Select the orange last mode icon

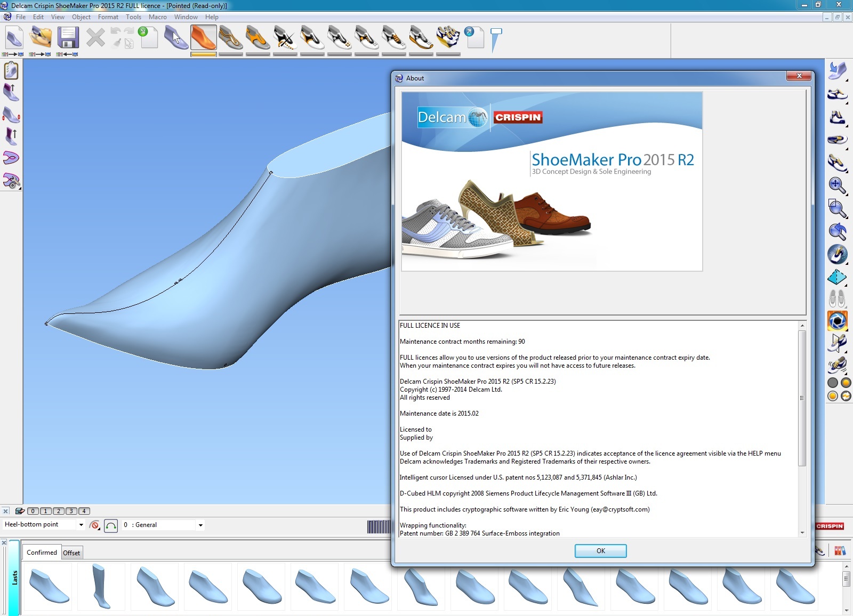[x=204, y=38]
